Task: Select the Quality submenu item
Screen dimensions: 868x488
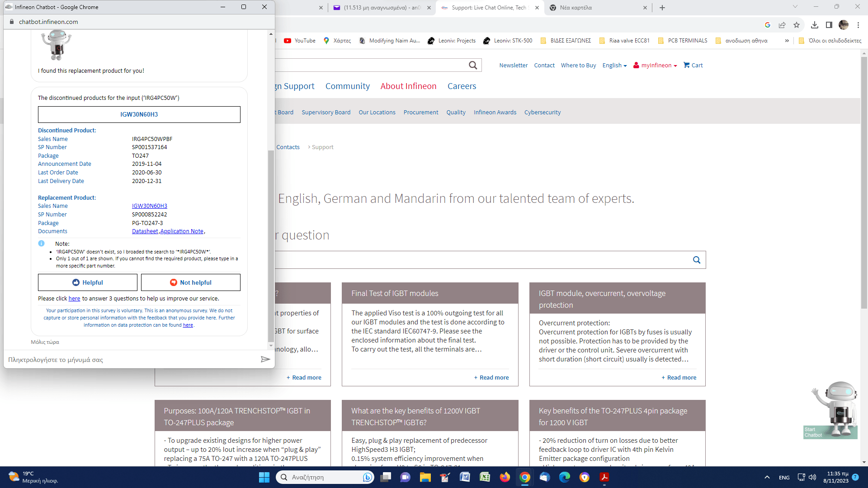Action: 456,113
